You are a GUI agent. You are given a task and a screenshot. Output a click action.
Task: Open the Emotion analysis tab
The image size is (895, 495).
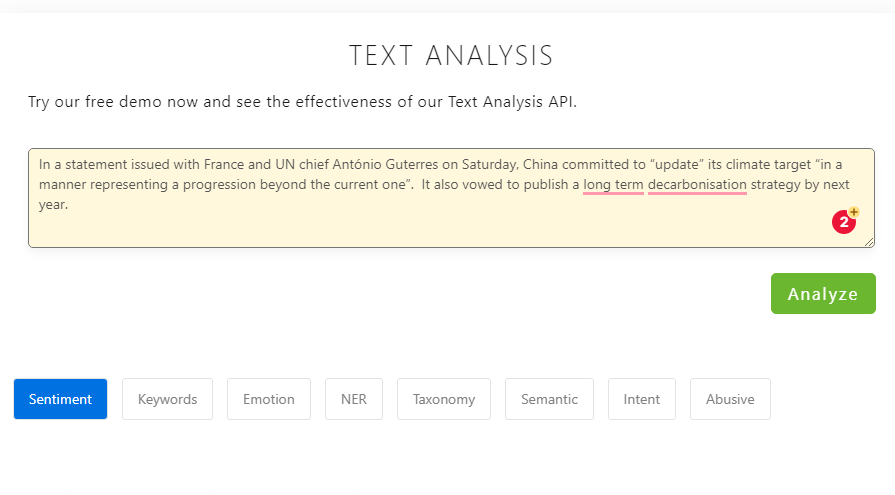point(268,399)
